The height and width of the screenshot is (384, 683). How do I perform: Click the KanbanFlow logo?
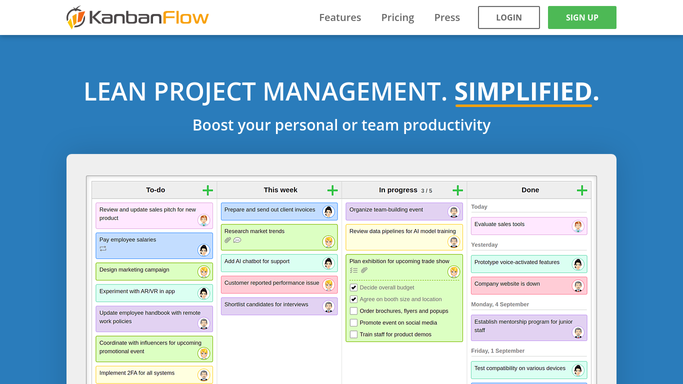coord(138,17)
